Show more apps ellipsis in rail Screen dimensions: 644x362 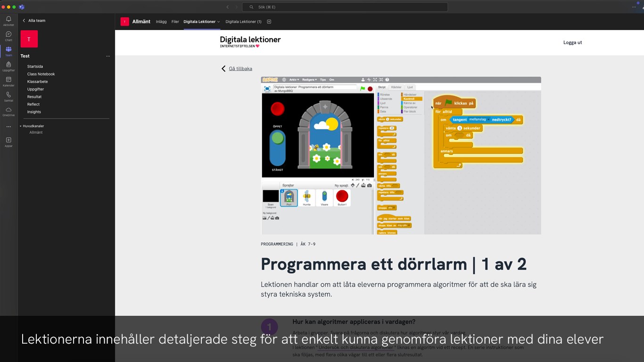[x=8, y=127]
